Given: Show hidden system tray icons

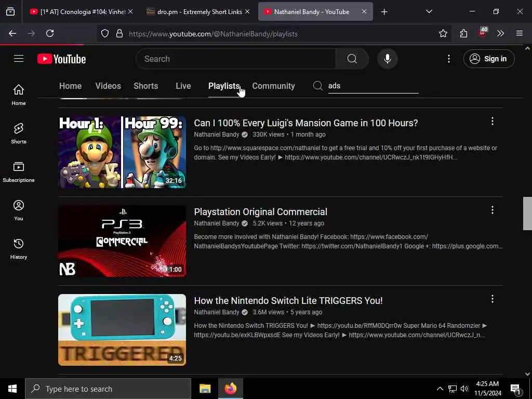Looking at the screenshot, I should pos(440,389).
